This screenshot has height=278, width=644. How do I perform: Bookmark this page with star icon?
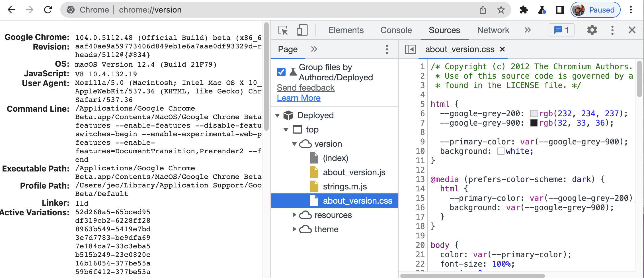(x=501, y=10)
